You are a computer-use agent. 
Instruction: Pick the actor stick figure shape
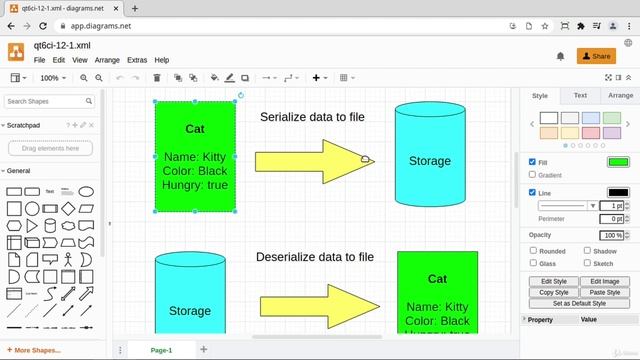coord(68,260)
